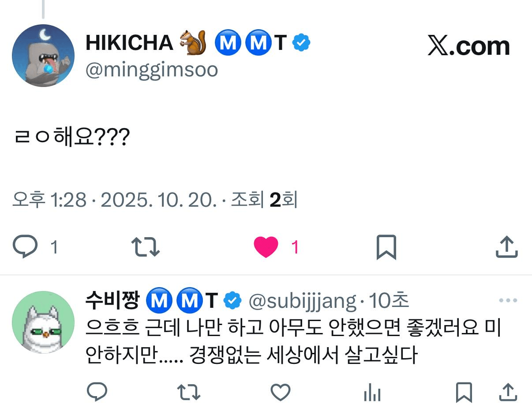View analytics for 수비짱's reply
This screenshot has height=420, width=532.
click(372, 392)
